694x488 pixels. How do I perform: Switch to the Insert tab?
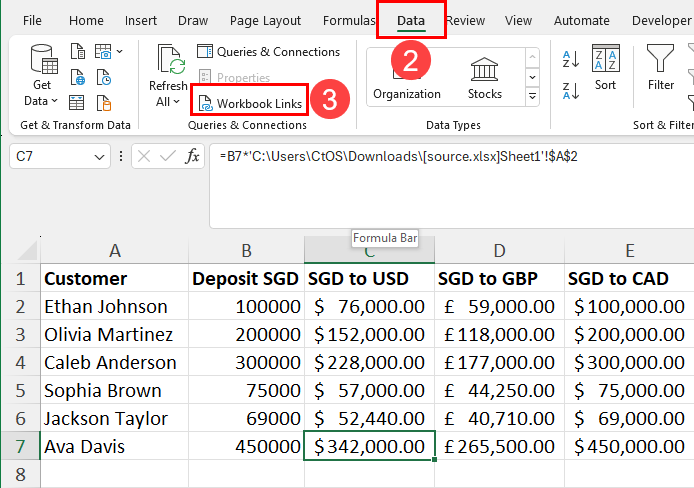click(141, 20)
